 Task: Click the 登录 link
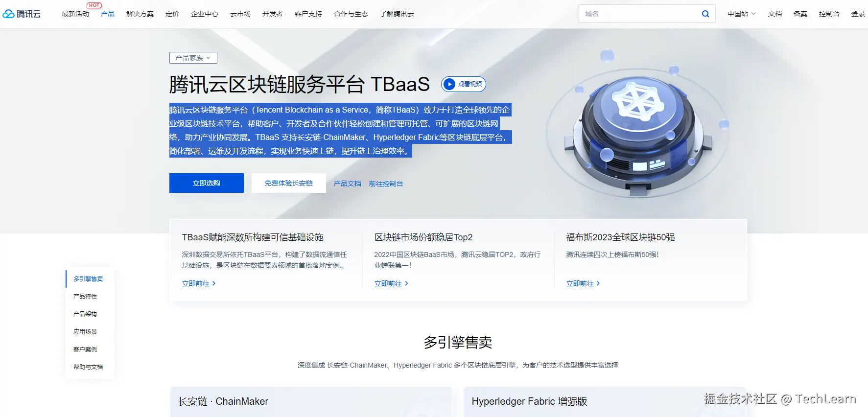coord(858,14)
